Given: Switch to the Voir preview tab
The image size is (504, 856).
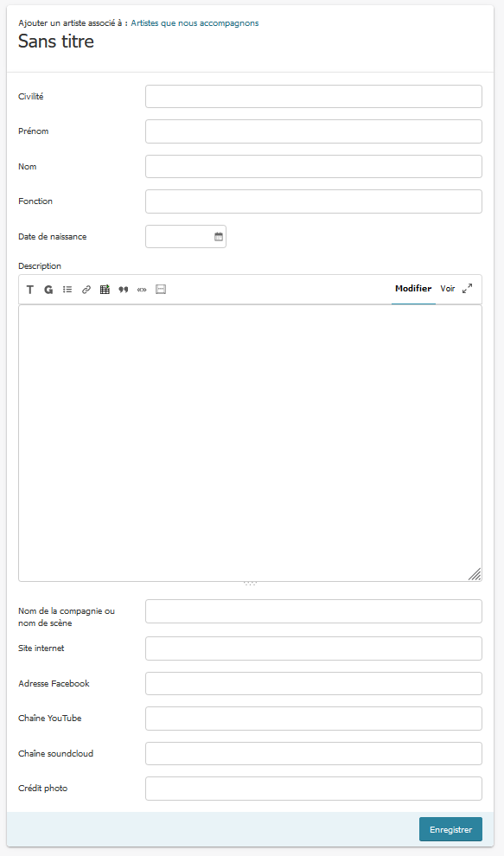Looking at the screenshot, I should [x=448, y=288].
